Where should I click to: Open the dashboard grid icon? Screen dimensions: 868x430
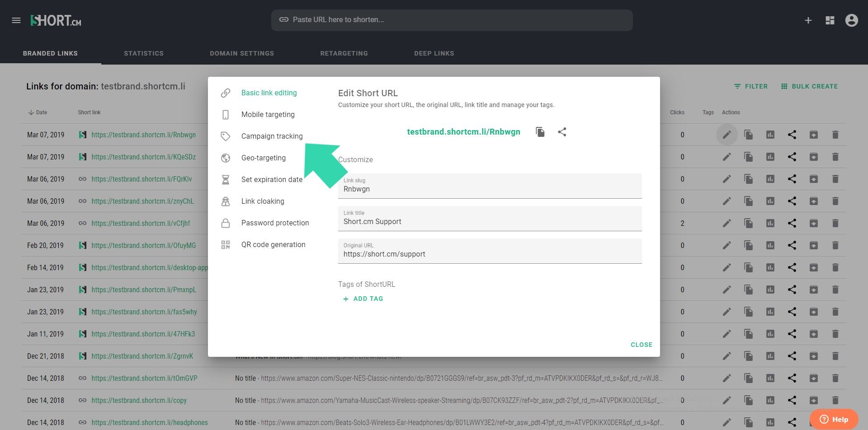pos(830,20)
